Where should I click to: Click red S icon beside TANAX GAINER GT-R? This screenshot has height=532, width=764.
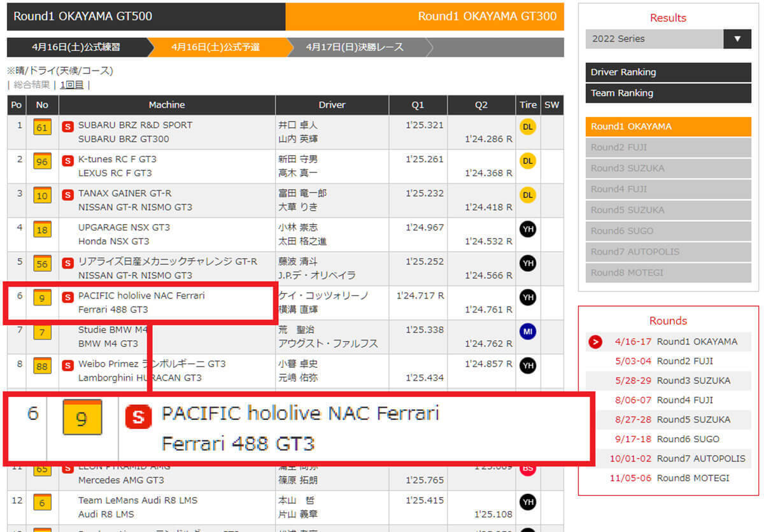click(x=67, y=194)
